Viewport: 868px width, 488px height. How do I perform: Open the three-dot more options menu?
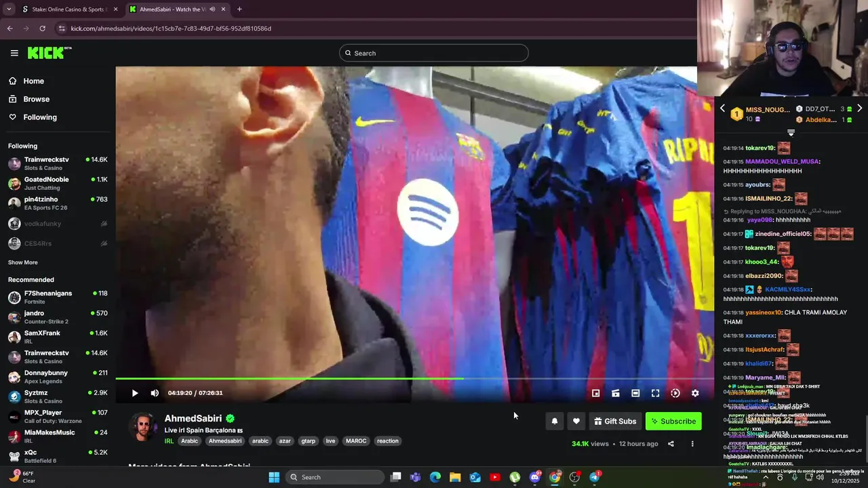tap(692, 444)
